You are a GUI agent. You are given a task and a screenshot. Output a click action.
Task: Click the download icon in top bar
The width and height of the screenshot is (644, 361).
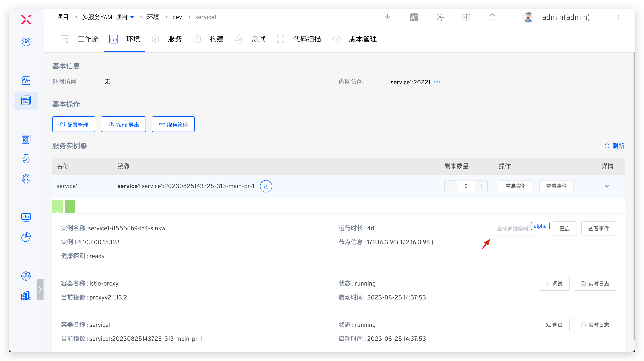[387, 17]
